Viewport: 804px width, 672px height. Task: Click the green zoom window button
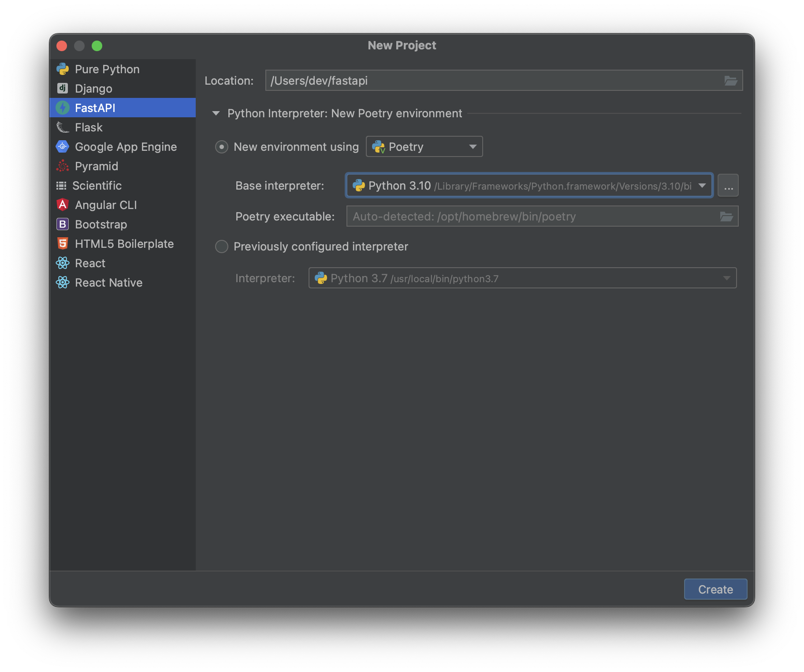[x=97, y=46]
